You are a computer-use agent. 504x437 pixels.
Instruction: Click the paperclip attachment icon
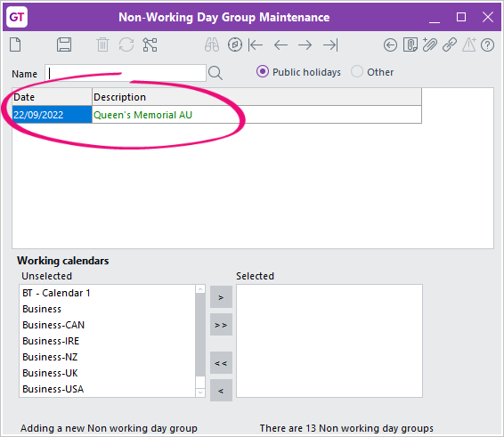[429, 45]
